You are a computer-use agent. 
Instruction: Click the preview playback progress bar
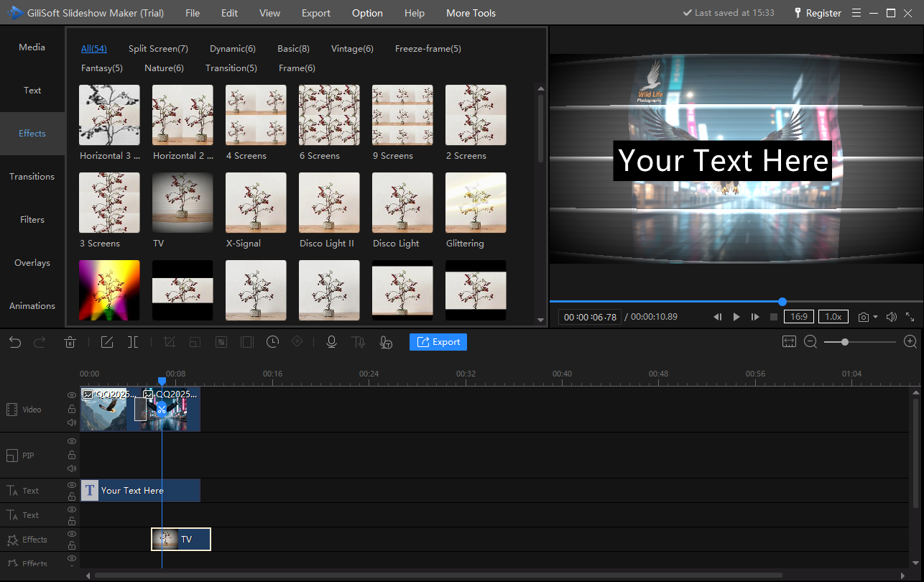coord(736,302)
